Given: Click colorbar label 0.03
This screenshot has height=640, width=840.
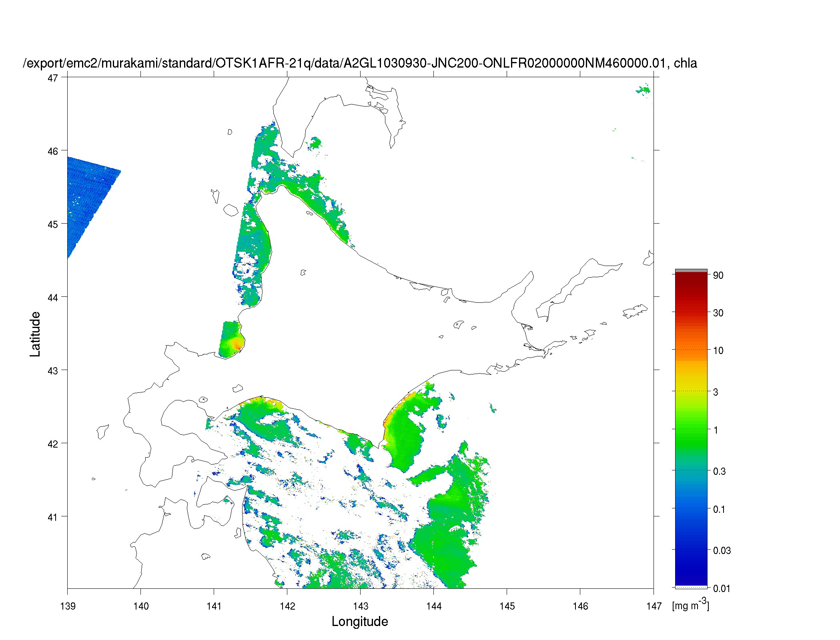Looking at the screenshot, I should pos(722,550).
